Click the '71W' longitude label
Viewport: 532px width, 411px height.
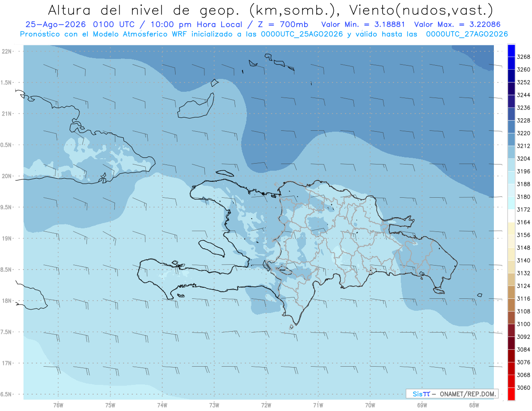(x=318, y=405)
